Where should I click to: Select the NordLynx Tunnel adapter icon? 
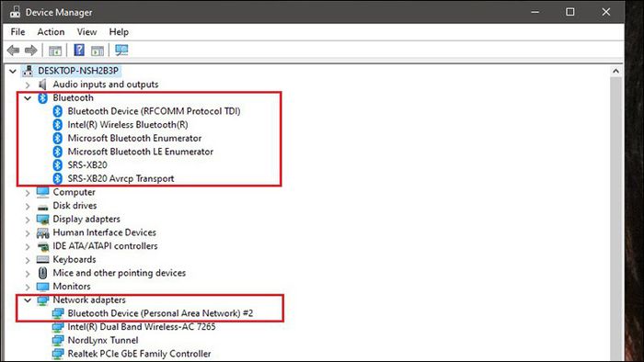[58, 340]
